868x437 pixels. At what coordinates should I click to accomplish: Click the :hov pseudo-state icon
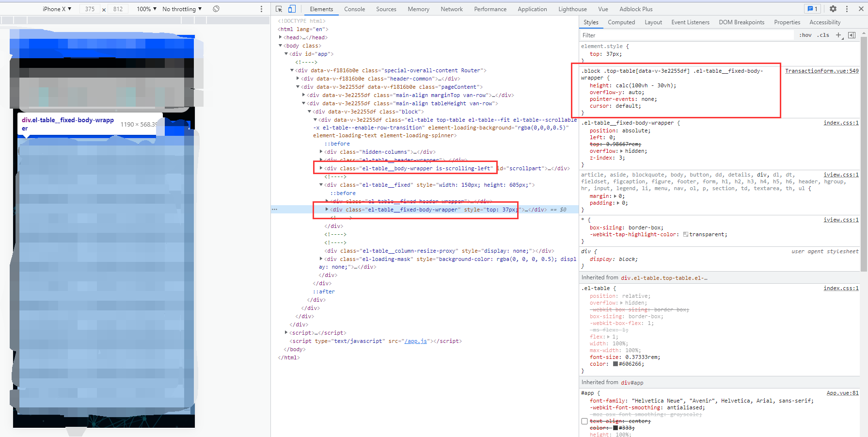(x=805, y=35)
